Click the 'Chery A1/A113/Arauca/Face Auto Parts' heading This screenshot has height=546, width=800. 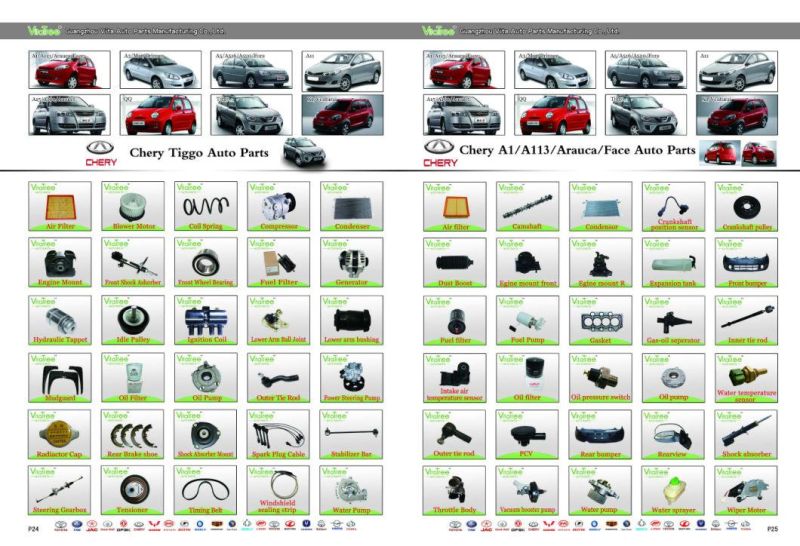pyautogui.click(x=577, y=150)
